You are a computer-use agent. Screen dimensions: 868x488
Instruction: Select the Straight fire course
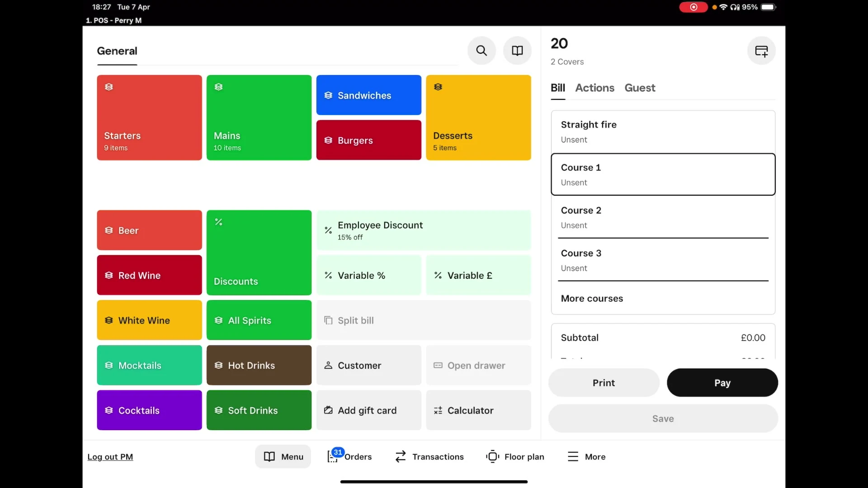(x=663, y=131)
